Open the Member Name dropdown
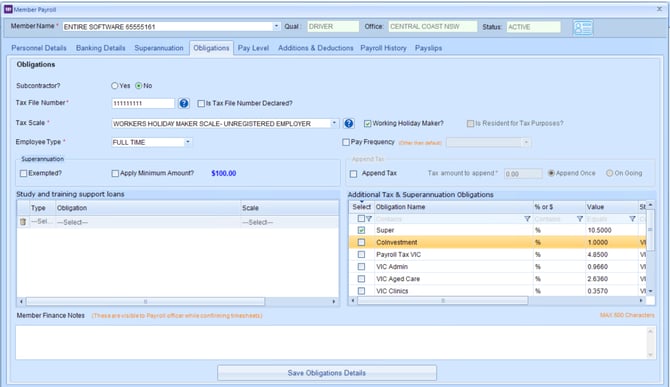This screenshot has width=670, height=387. [x=276, y=26]
